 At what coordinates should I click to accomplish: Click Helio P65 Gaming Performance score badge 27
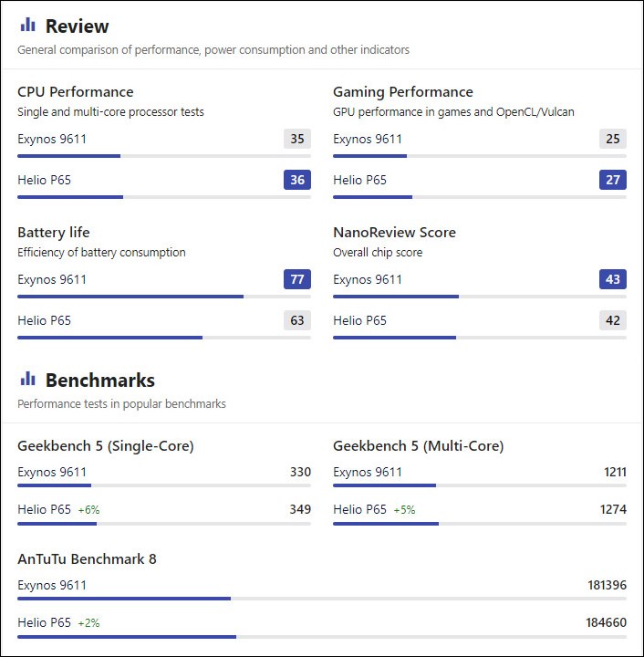point(613,180)
